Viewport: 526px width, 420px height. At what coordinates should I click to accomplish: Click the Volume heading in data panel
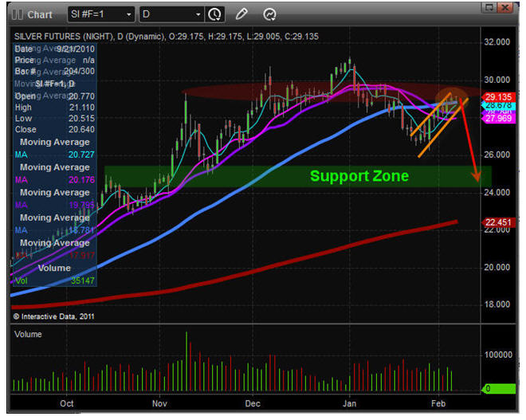54,269
